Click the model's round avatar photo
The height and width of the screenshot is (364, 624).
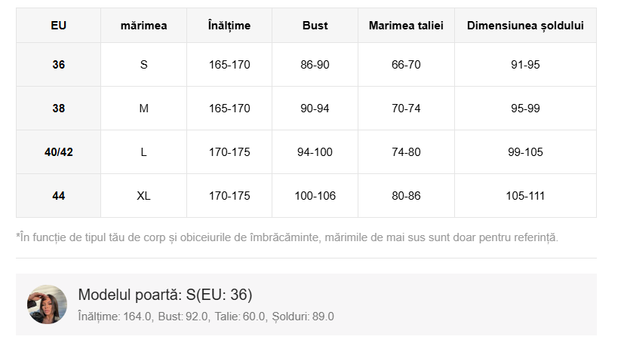pyautogui.click(x=47, y=304)
